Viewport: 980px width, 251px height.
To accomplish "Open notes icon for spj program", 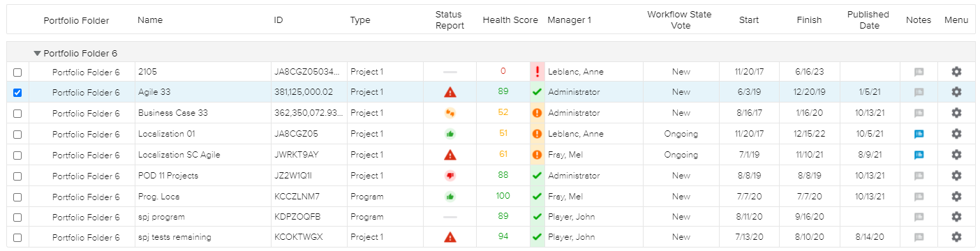I will tap(919, 217).
